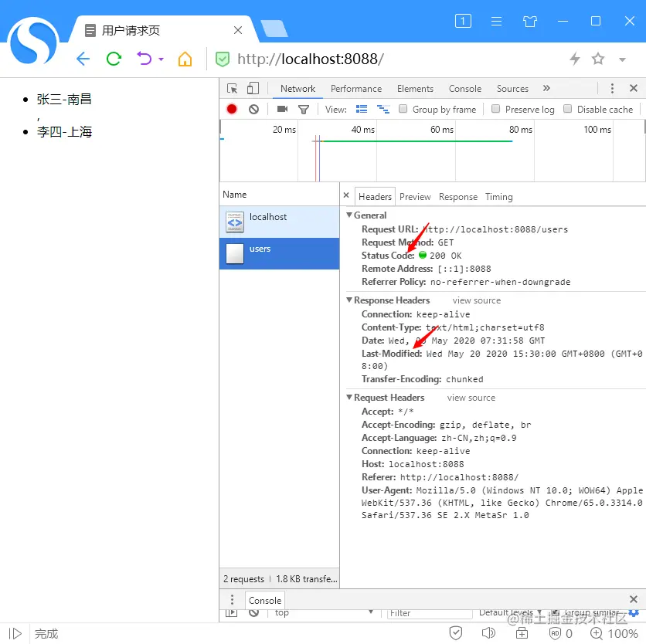Viewport: 646px width, 644px height.
Task: Select the users request row
Action: pyautogui.click(x=279, y=253)
